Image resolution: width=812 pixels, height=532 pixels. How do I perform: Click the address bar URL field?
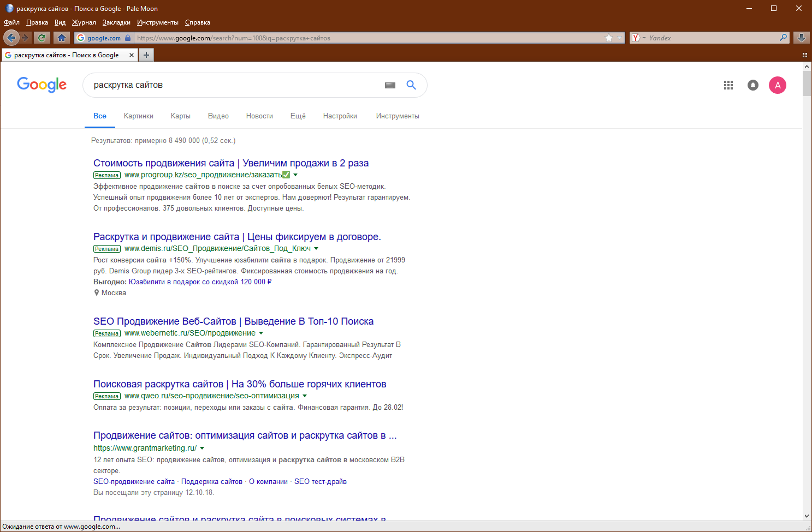pyautogui.click(x=369, y=38)
